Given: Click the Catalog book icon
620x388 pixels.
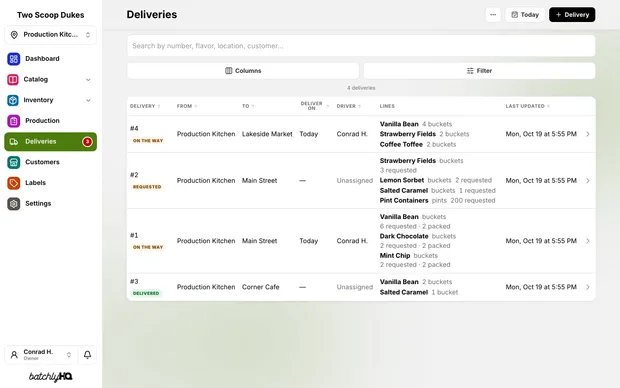Looking at the screenshot, I should (13, 79).
